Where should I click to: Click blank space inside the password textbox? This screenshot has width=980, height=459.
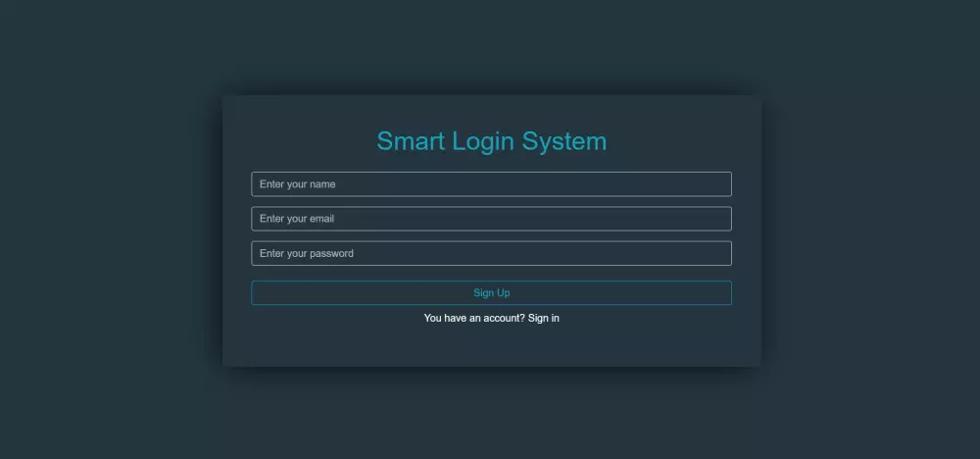pyautogui.click(x=563, y=253)
